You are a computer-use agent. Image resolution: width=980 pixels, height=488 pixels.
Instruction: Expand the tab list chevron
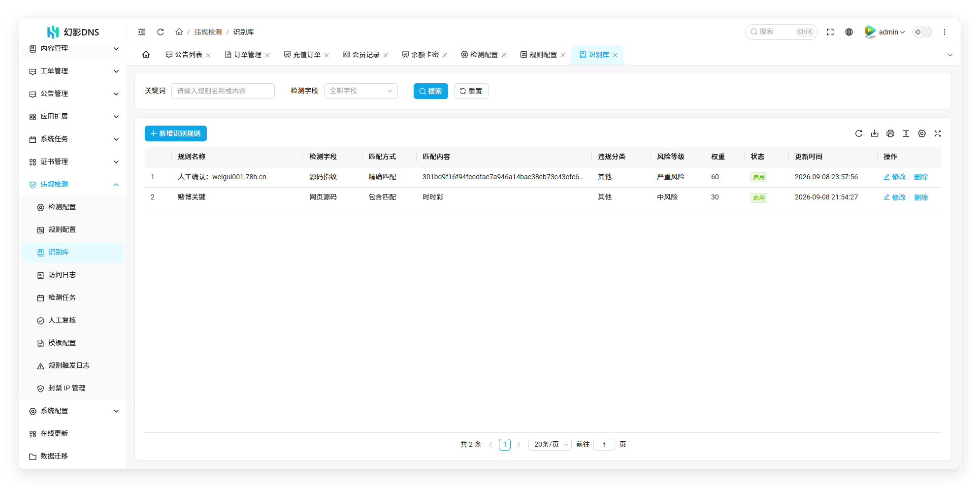[950, 55]
